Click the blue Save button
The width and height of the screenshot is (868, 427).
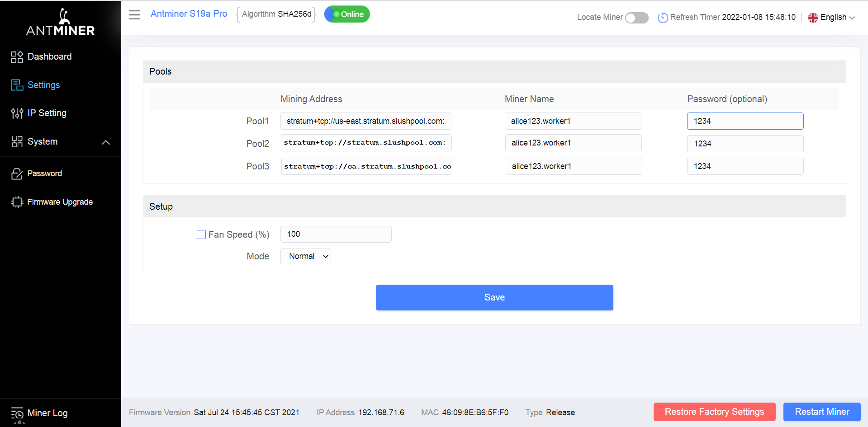494,297
